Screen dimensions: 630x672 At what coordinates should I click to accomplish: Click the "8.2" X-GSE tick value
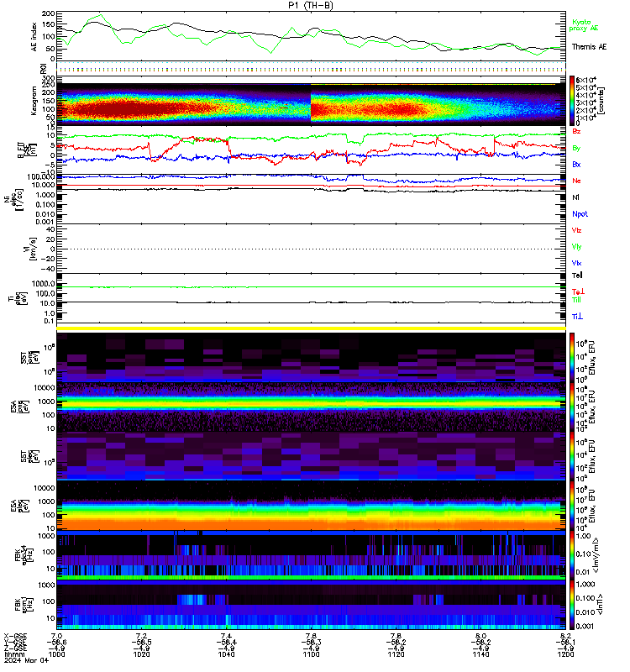pyautogui.click(x=565, y=636)
